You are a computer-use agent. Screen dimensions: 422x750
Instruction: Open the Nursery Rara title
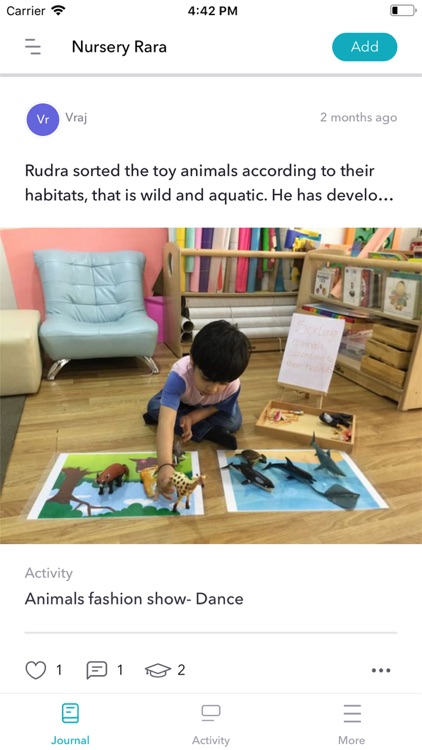(x=119, y=47)
